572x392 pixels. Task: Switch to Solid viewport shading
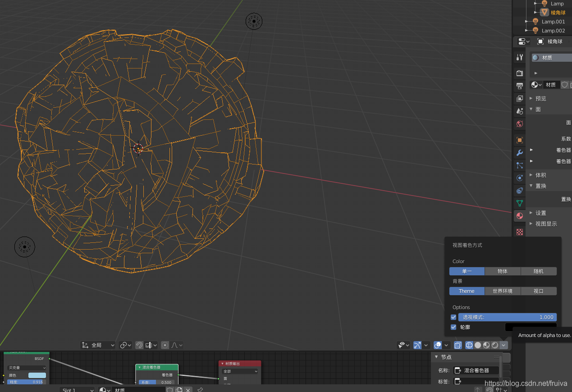(478, 345)
